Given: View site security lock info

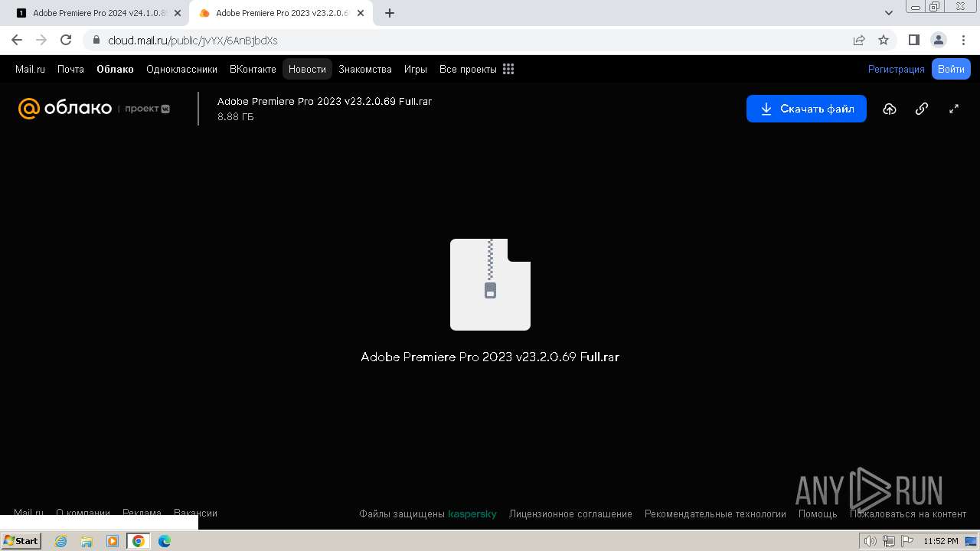Looking at the screenshot, I should 96,40.
